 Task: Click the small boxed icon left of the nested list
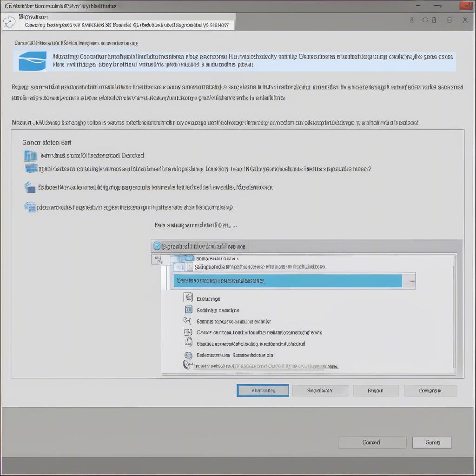[x=157, y=259]
